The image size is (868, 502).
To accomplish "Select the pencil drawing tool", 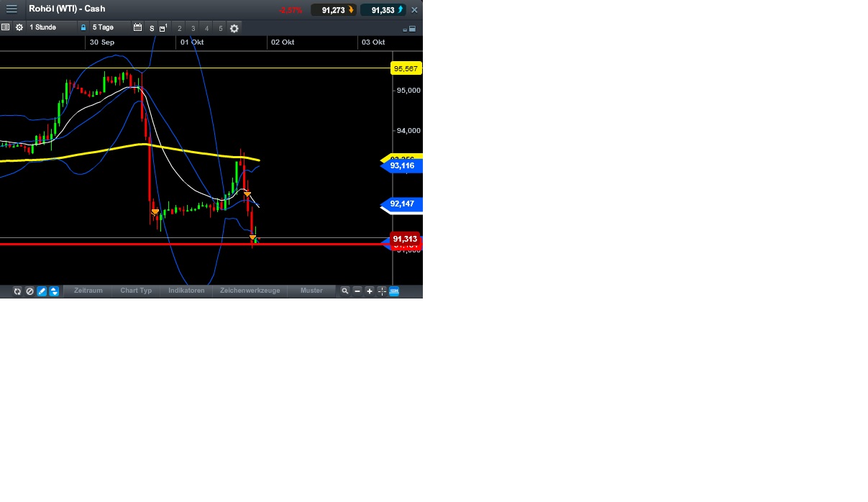I will pos(42,291).
